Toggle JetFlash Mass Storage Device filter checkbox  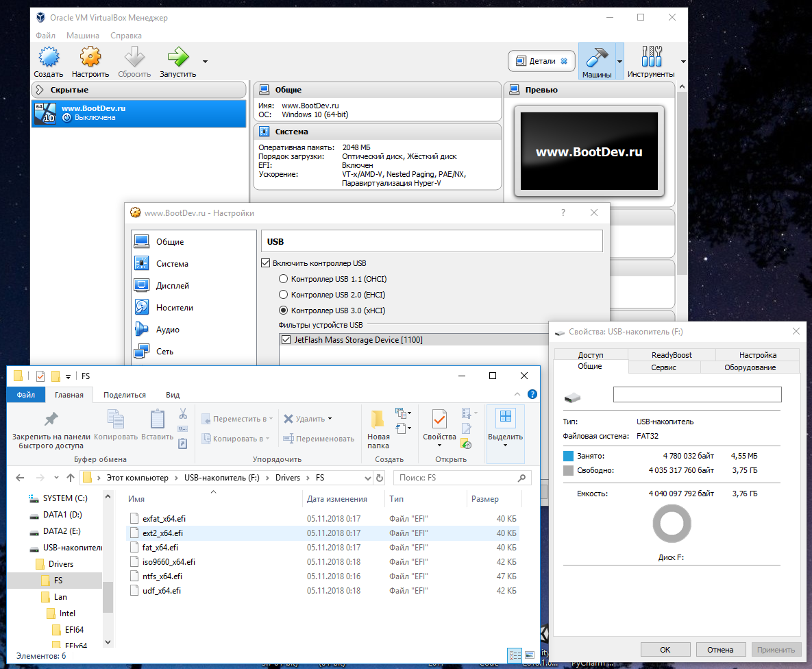pyautogui.click(x=286, y=340)
